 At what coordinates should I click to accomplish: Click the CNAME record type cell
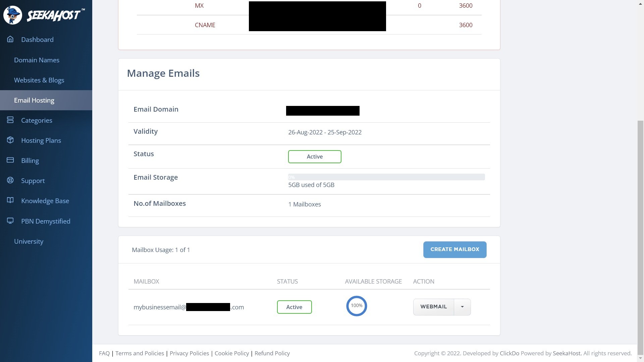pos(205,25)
